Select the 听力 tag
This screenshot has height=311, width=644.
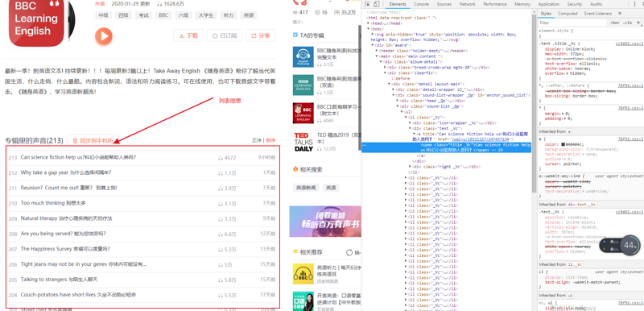pyautogui.click(x=228, y=15)
